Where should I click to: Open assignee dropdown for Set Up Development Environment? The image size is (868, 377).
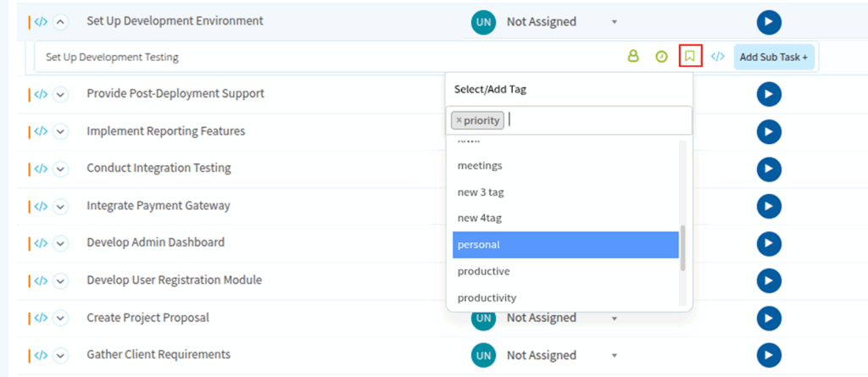(x=615, y=22)
